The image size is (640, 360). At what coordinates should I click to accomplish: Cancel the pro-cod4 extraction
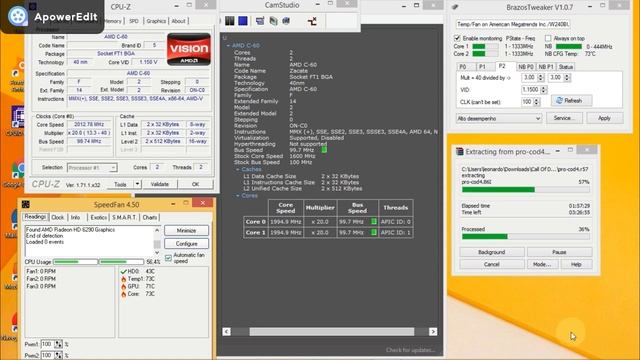[492, 264]
